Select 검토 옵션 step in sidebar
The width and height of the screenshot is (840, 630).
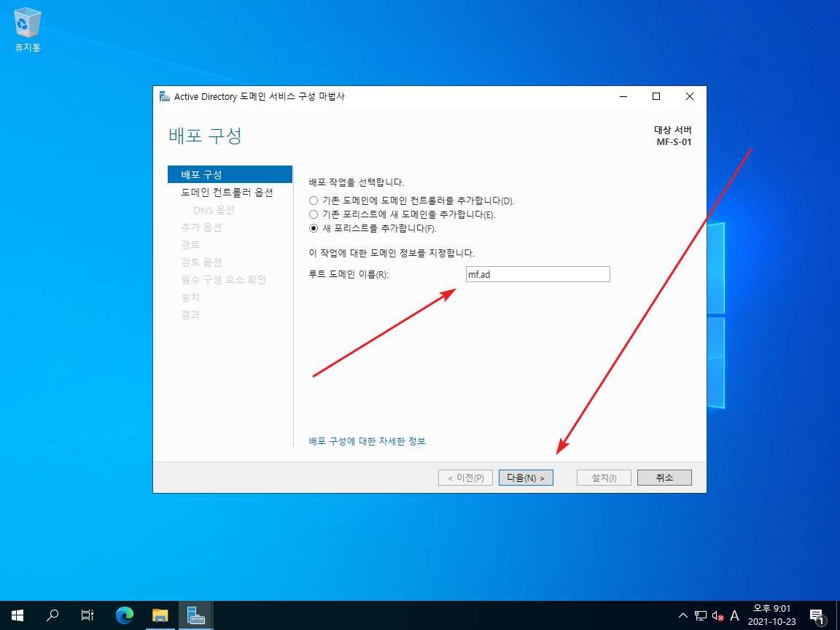(201, 262)
